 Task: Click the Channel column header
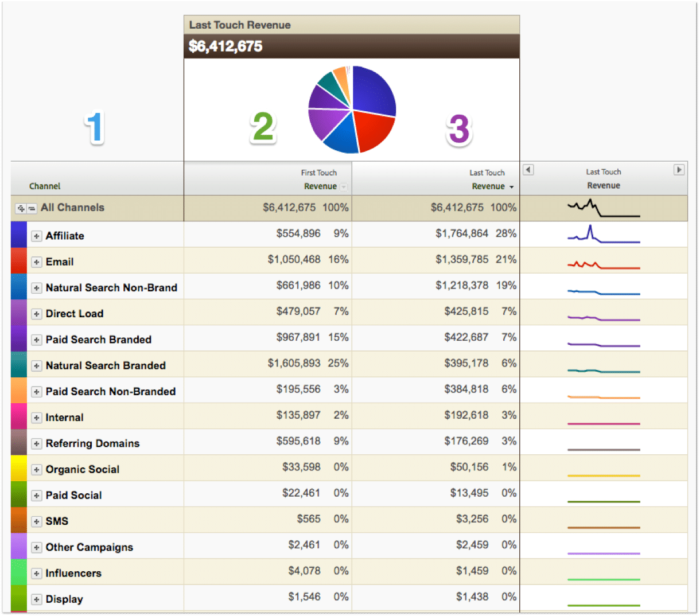click(45, 186)
